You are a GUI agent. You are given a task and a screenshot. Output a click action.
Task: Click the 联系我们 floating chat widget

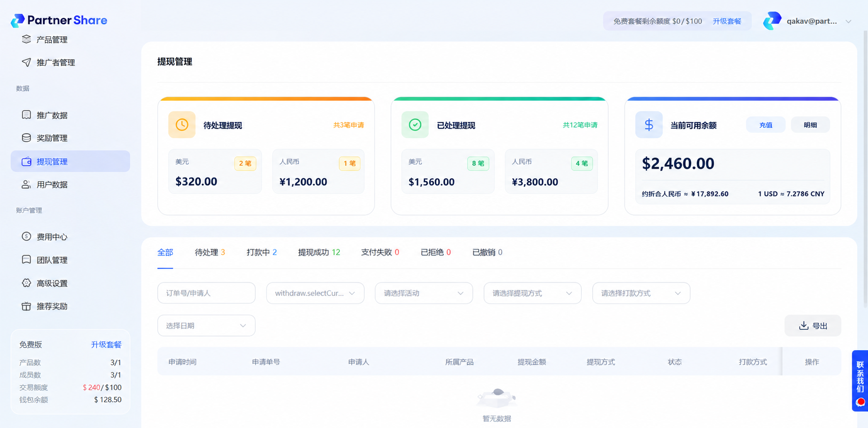(860, 381)
